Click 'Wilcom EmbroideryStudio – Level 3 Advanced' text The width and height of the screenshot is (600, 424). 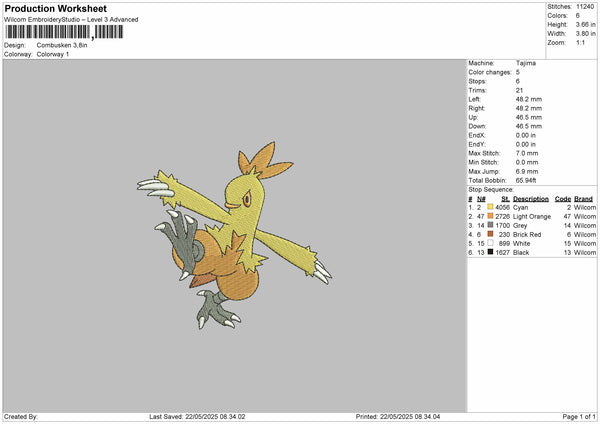(x=71, y=20)
